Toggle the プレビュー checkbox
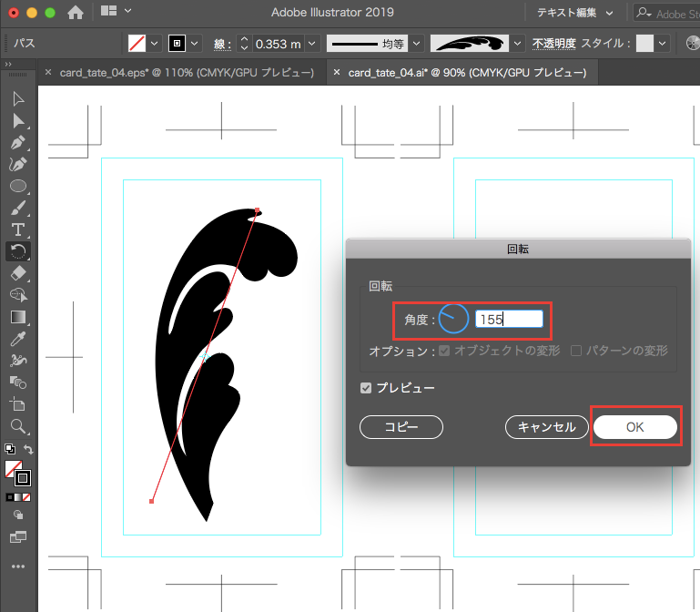Viewport: 700px width, 612px height. click(366, 388)
